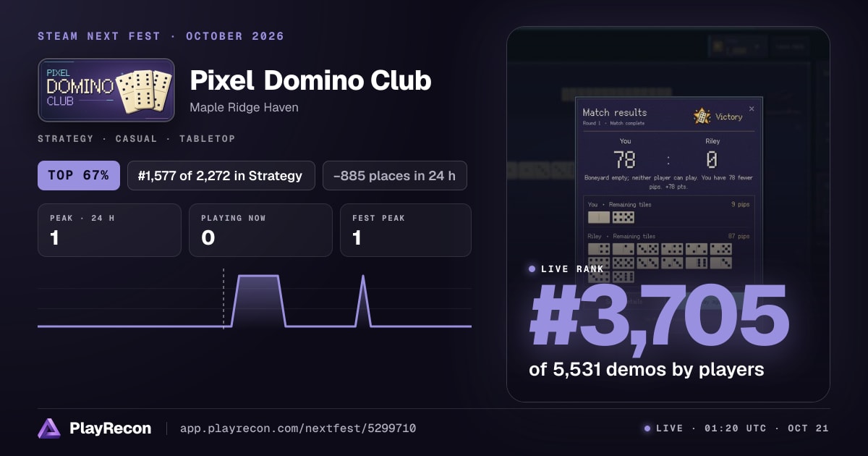868x456 pixels.
Task: Click the 'Round 1 · Match complete' subtitle
Action: 613,123
